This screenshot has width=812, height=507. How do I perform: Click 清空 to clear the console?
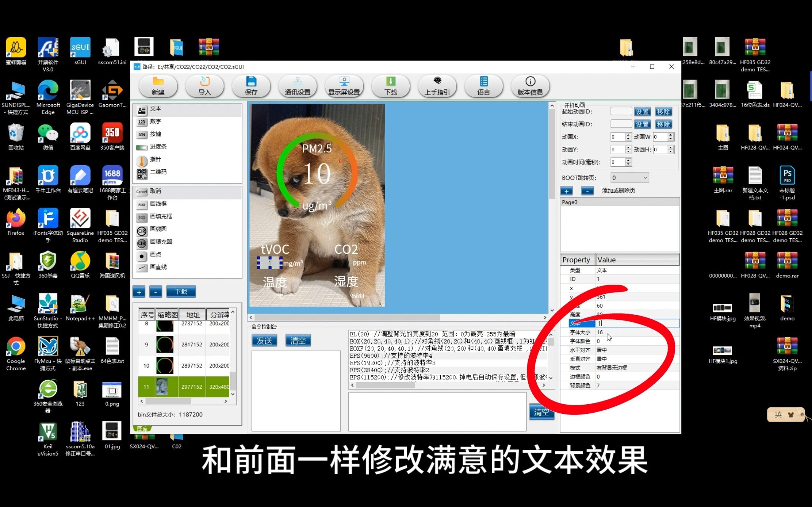[x=298, y=340]
